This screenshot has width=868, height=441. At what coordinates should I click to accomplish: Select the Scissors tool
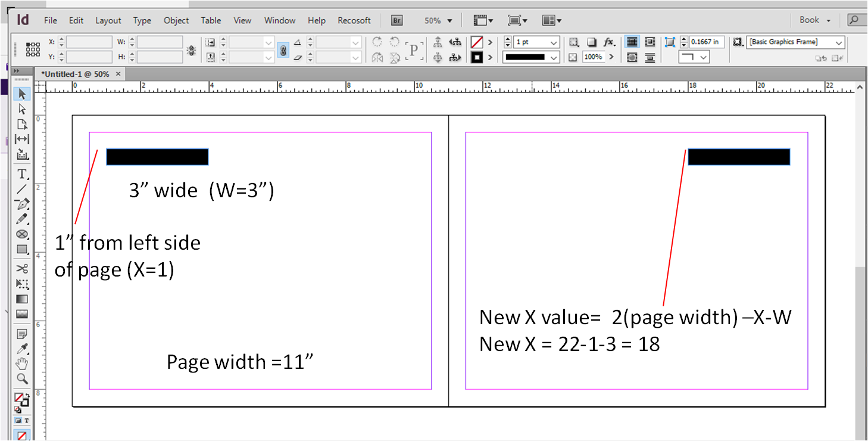(22, 269)
